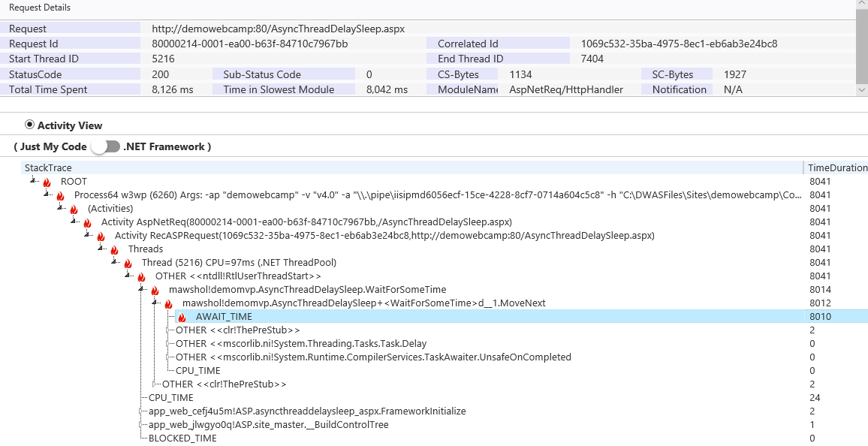This screenshot has width=868, height=446.
Task: Click StatusCode value 200
Action: click(x=160, y=74)
